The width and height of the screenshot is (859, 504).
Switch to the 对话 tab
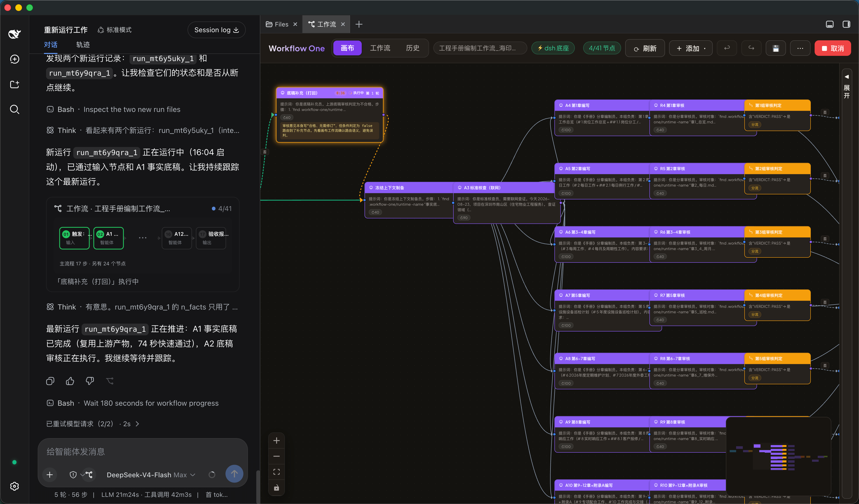click(50, 45)
